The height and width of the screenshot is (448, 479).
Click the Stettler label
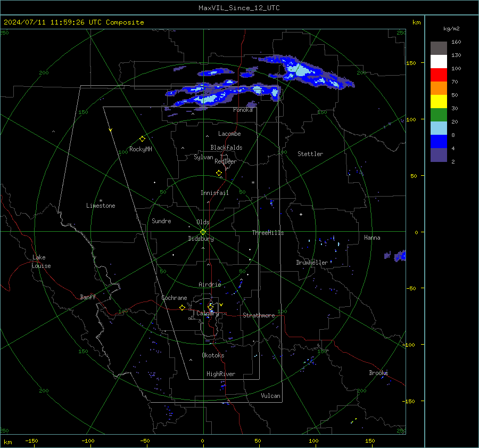pyautogui.click(x=310, y=154)
